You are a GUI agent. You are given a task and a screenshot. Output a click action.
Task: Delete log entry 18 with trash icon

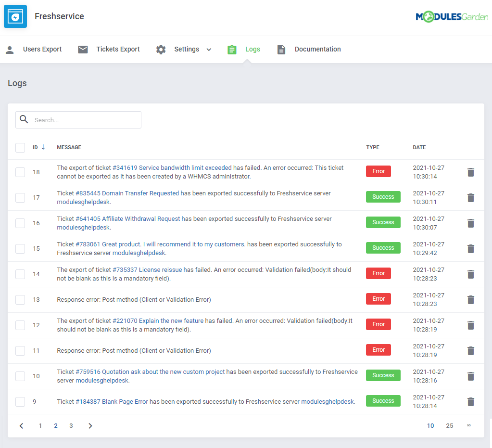click(x=471, y=172)
